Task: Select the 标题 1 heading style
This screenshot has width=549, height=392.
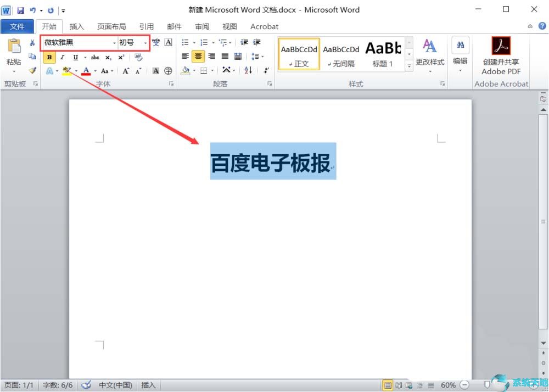Action: click(x=383, y=54)
